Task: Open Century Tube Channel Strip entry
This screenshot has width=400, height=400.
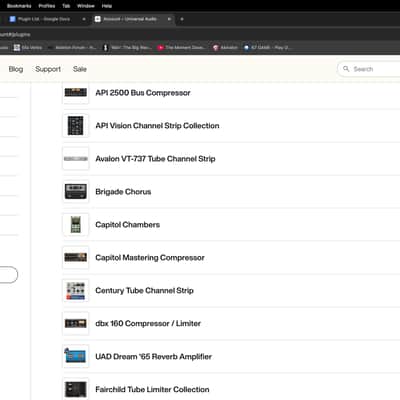Action: pyautogui.click(x=144, y=291)
